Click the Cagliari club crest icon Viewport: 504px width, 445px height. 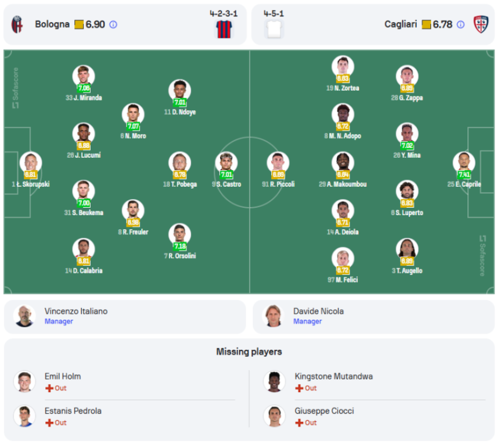coord(481,24)
